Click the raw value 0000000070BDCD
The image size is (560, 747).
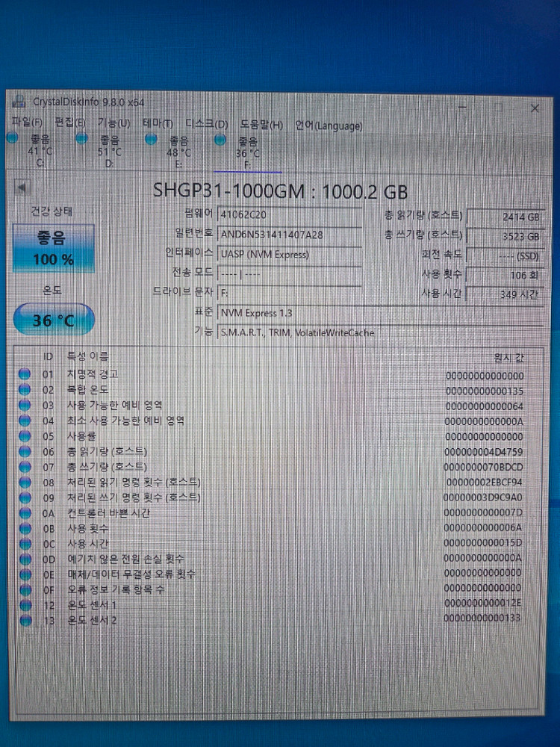click(x=483, y=467)
